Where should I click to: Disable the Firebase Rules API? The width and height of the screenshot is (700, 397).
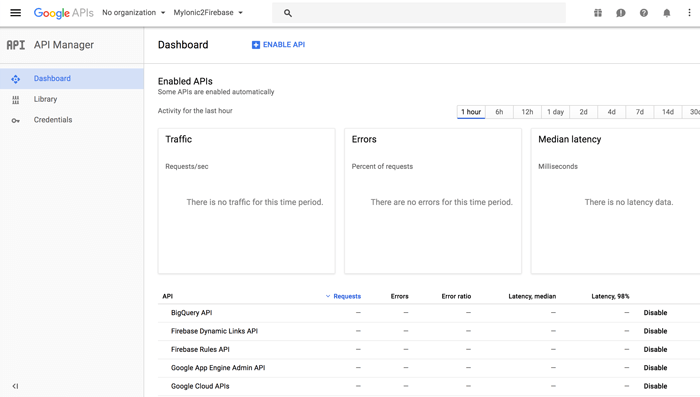click(655, 349)
